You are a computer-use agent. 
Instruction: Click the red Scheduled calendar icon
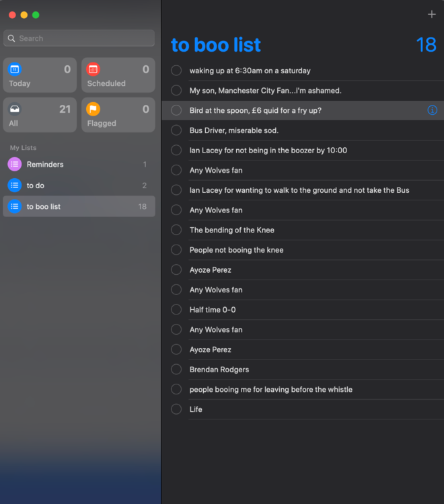(93, 69)
